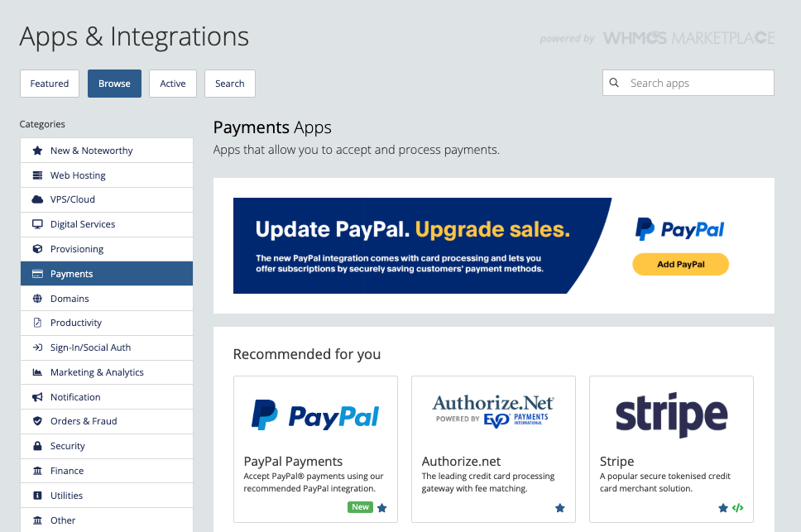
Task: Open the Active tab
Action: 173,84
